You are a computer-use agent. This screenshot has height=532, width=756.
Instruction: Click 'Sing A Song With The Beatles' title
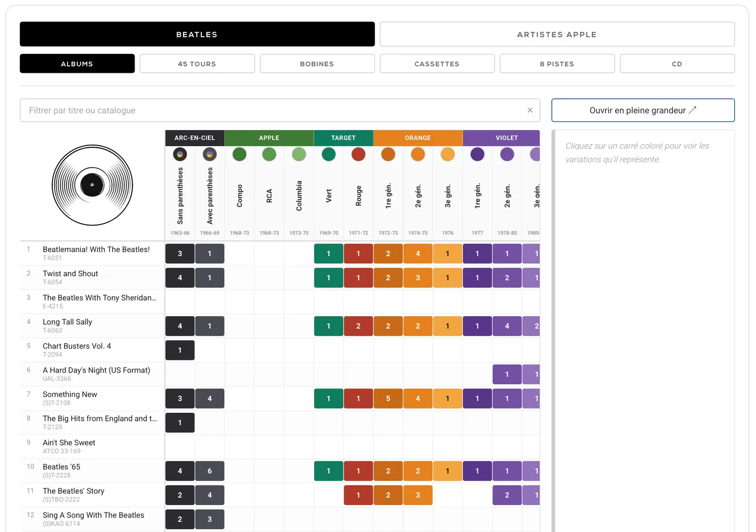pos(93,515)
